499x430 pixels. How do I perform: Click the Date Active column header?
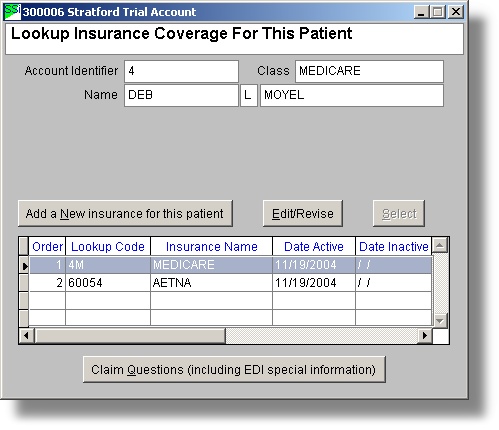coord(314,246)
